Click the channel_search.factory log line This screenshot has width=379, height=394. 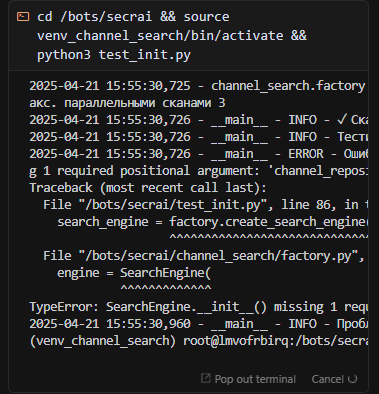click(x=198, y=86)
